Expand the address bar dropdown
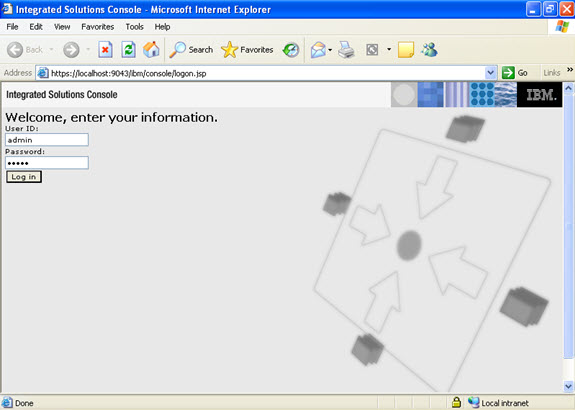This screenshot has width=575, height=410. (x=490, y=73)
